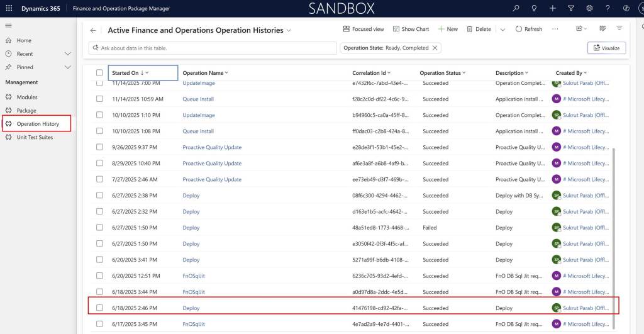The image size is (644, 334).
Task: Select checkbox for 6/18/2025 2:46 PM Deploy row
Action: point(99,308)
